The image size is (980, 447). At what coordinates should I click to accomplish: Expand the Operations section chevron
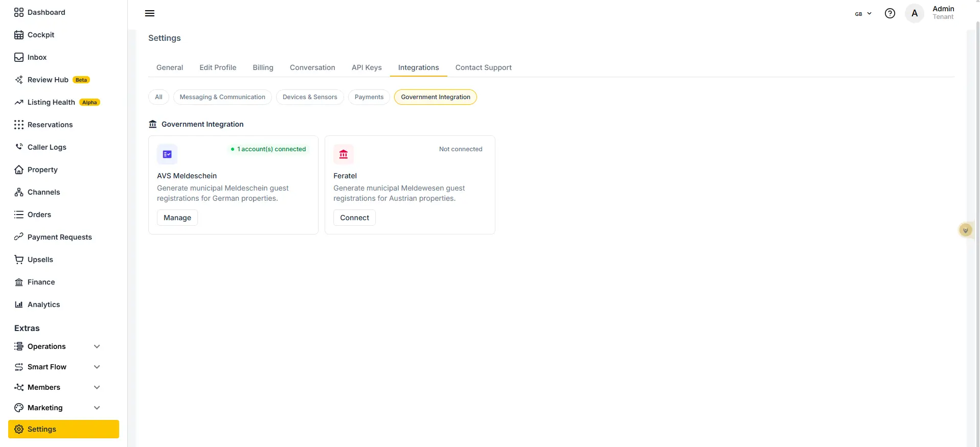(97, 346)
